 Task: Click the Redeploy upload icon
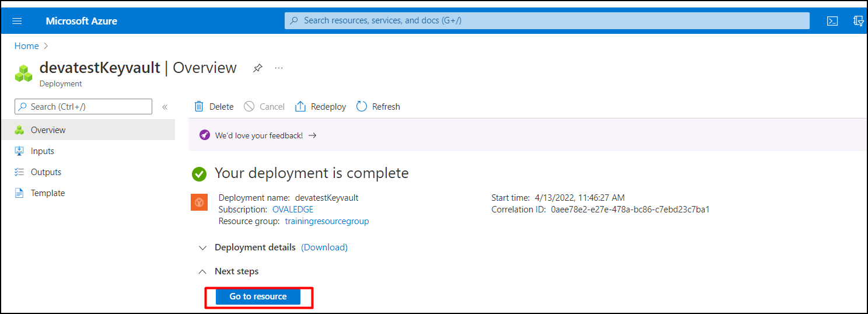[300, 106]
